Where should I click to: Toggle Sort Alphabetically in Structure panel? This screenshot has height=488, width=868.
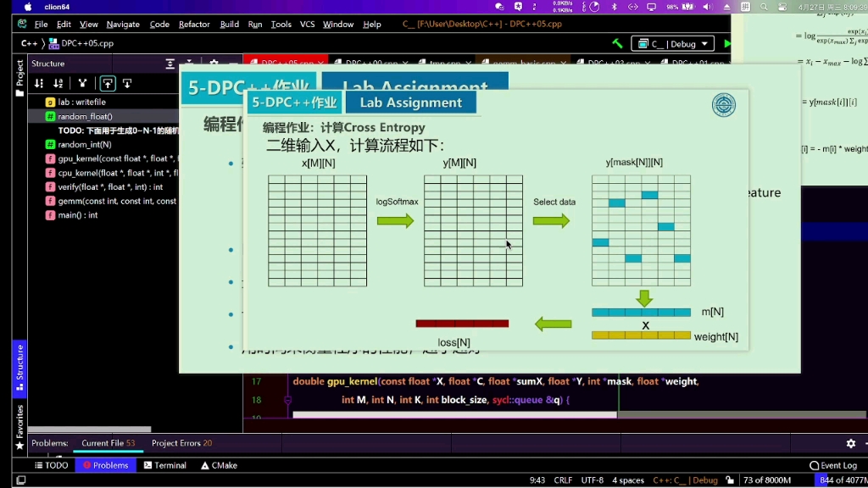[58, 84]
